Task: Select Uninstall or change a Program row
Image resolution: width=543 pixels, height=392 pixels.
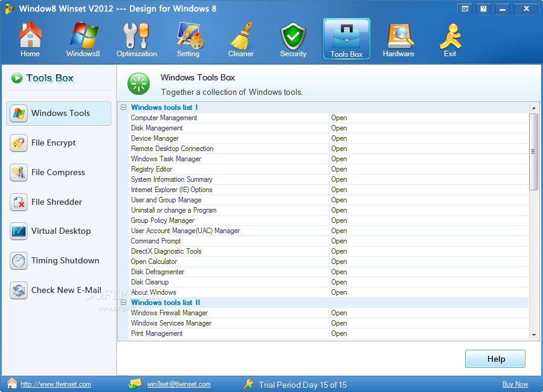Action: [x=329, y=210]
